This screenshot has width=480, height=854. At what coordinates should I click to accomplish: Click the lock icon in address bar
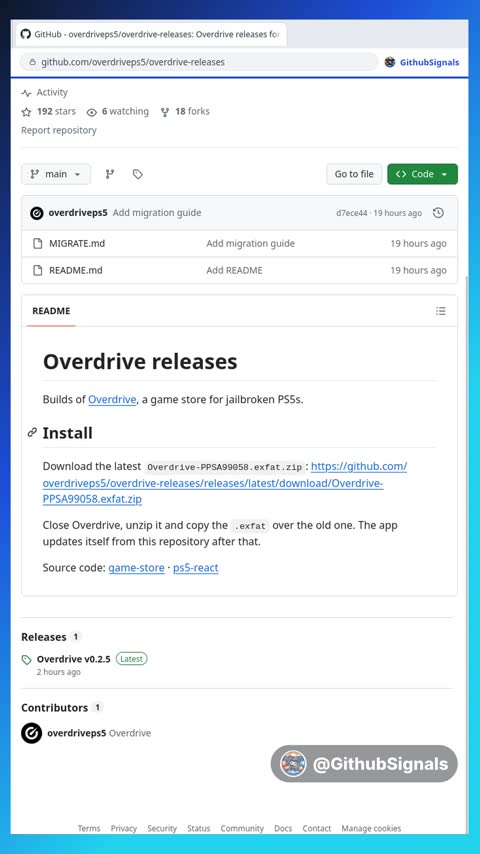pyautogui.click(x=33, y=62)
